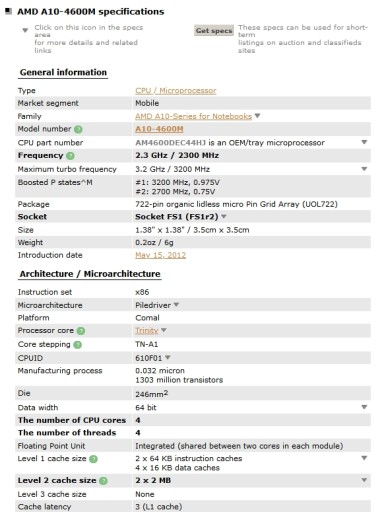Open the CPU / Microprocessor link

pos(176,91)
